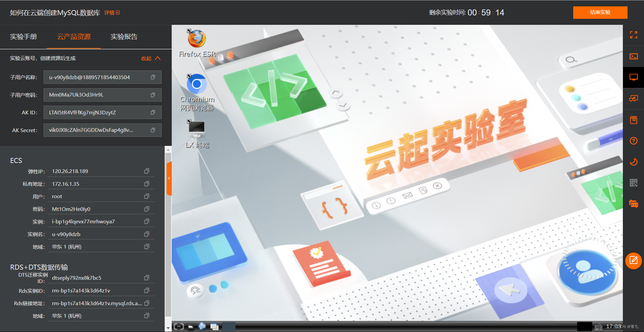Click the resource panel scrollbar up arrow

[x=168, y=150]
